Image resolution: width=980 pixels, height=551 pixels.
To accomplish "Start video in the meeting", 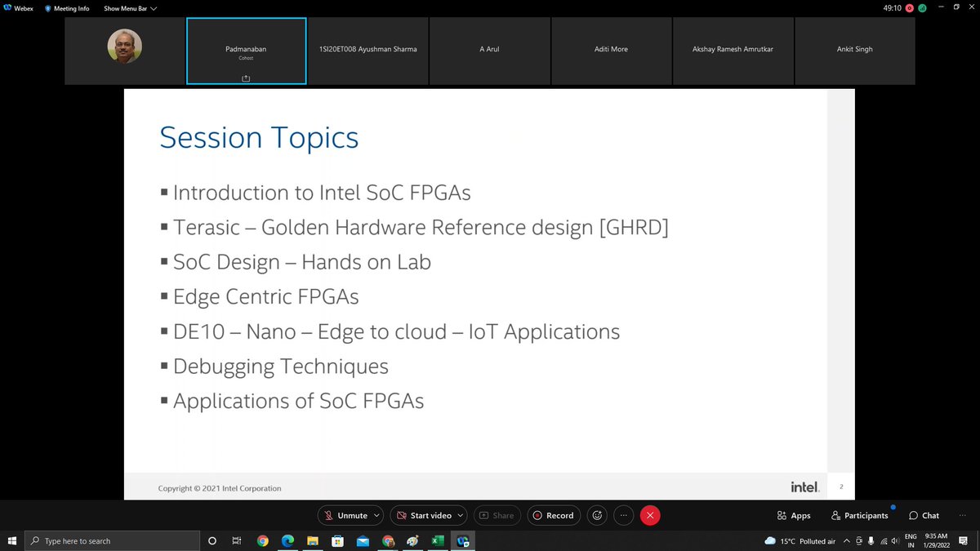I will pos(424,515).
